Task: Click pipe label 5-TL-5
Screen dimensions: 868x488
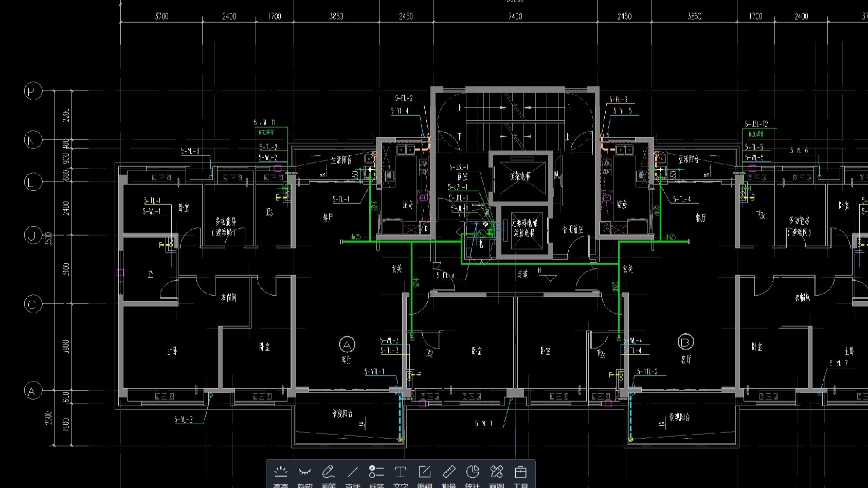Action: coord(754,147)
